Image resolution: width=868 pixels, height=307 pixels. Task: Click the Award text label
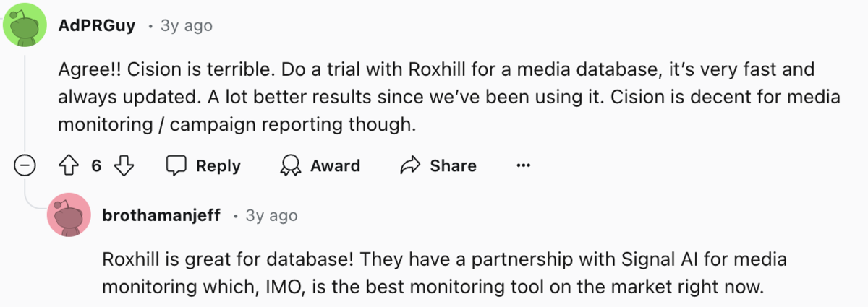[x=335, y=165]
